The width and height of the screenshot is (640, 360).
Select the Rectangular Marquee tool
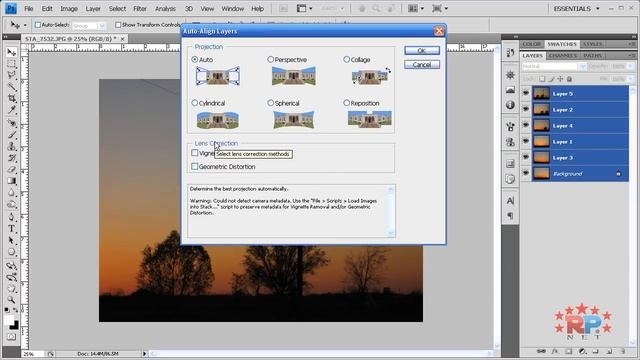(11, 64)
